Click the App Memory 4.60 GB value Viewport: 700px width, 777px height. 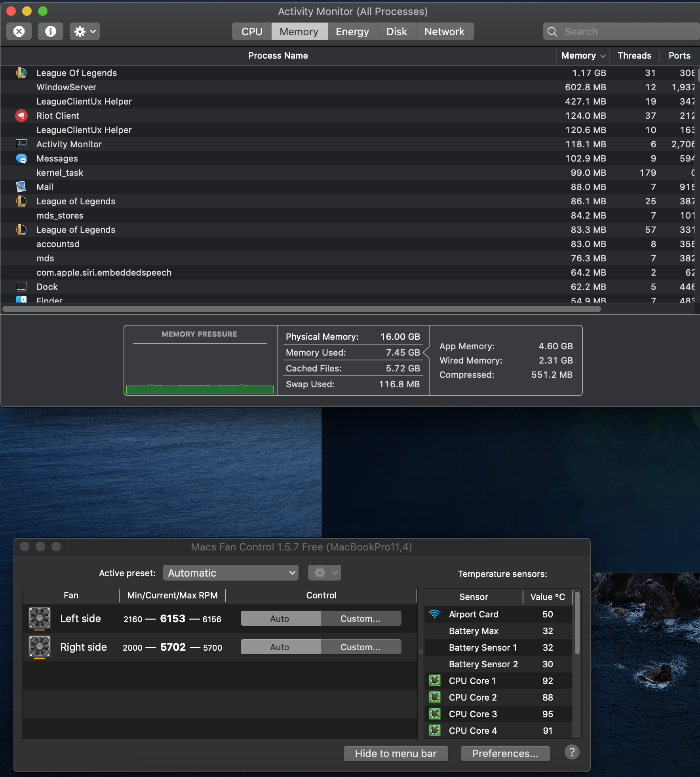[555, 346]
